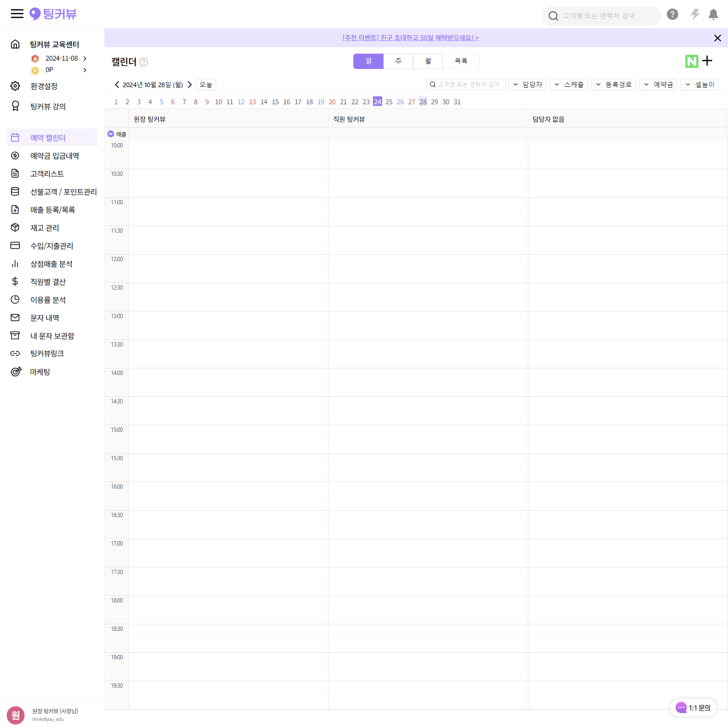Expand the 2024-11-08 subscription chevron
This screenshot has height=728, width=728.
coord(85,59)
